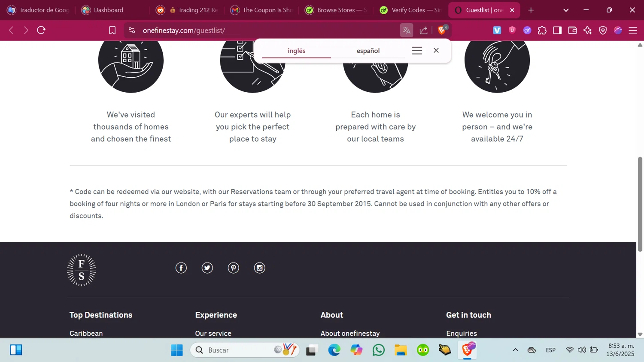Open About onefinestay link
The height and width of the screenshot is (362, 644).
tap(350, 333)
